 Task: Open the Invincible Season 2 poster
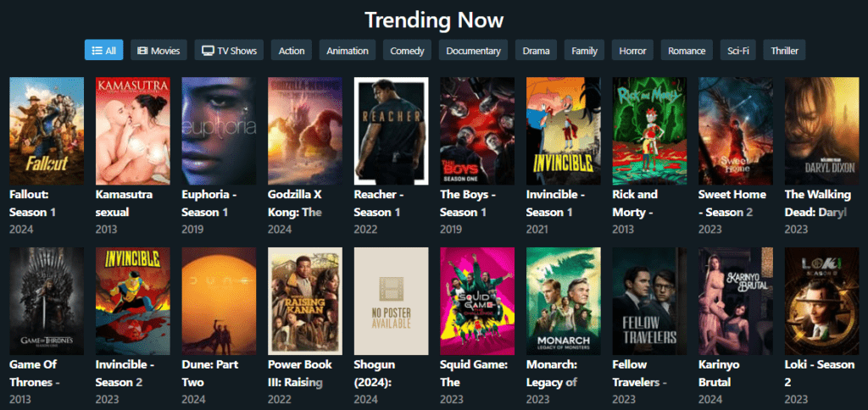133,301
